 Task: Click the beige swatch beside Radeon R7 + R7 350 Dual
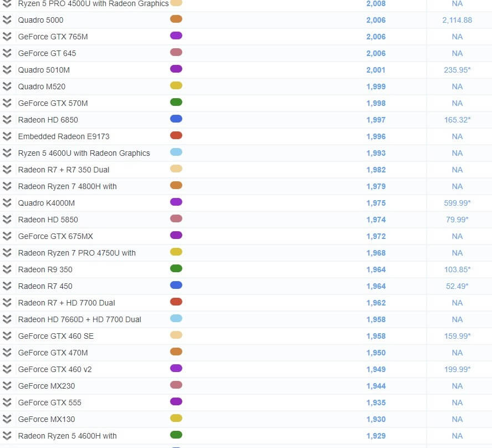point(176,169)
